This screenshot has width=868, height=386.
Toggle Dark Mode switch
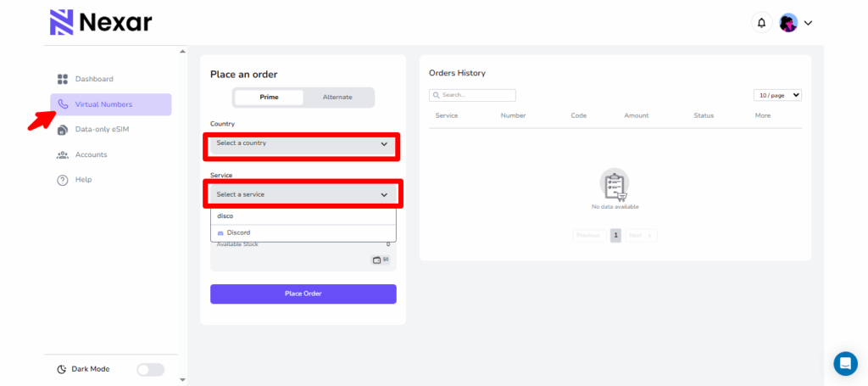coord(150,369)
